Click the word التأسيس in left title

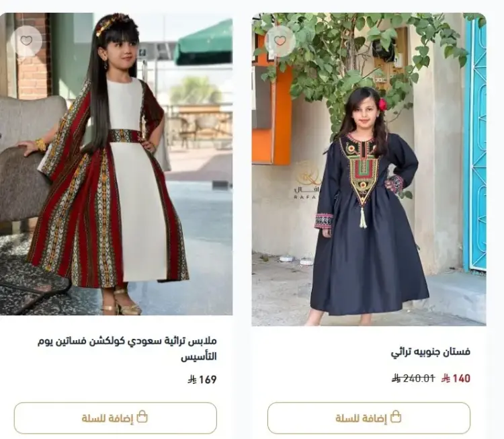[199, 357]
